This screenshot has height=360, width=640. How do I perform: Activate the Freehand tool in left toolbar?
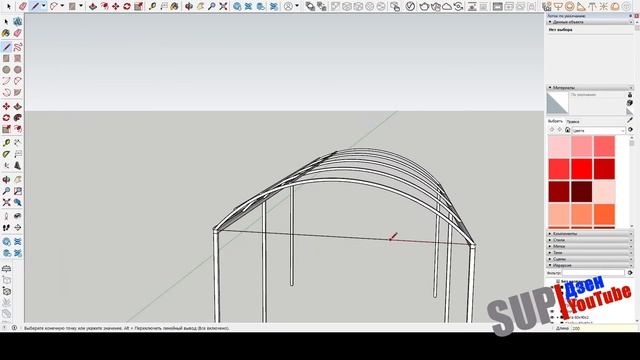(18, 47)
